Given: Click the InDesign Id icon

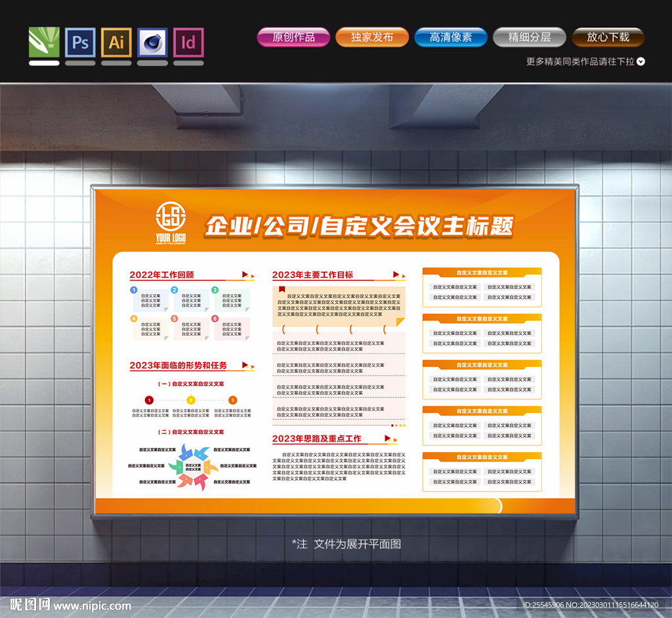Looking at the screenshot, I should (188, 43).
